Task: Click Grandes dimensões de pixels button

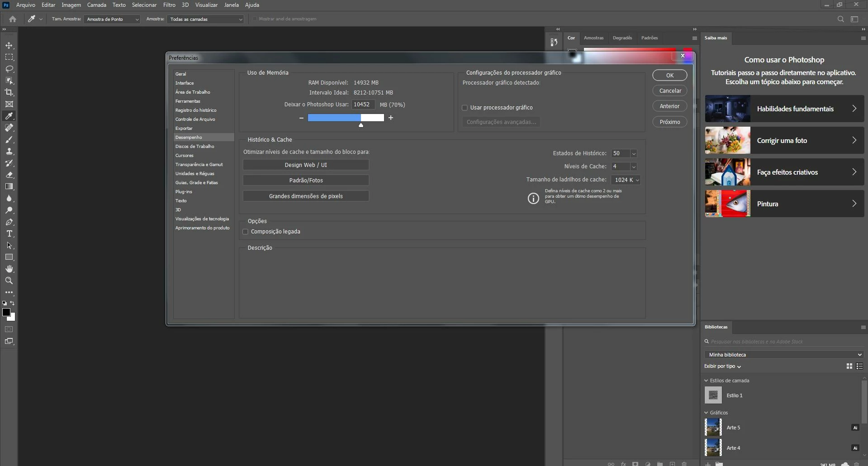Action: [306, 196]
